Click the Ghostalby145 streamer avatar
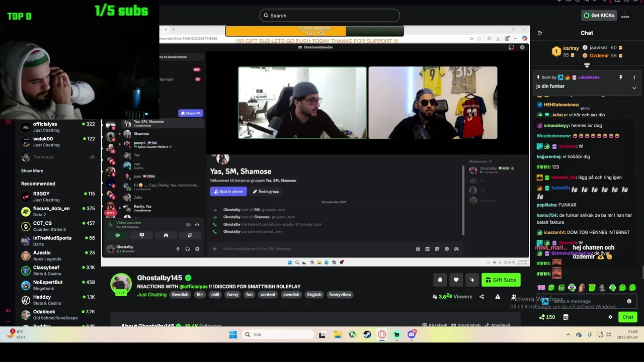 click(x=121, y=285)
